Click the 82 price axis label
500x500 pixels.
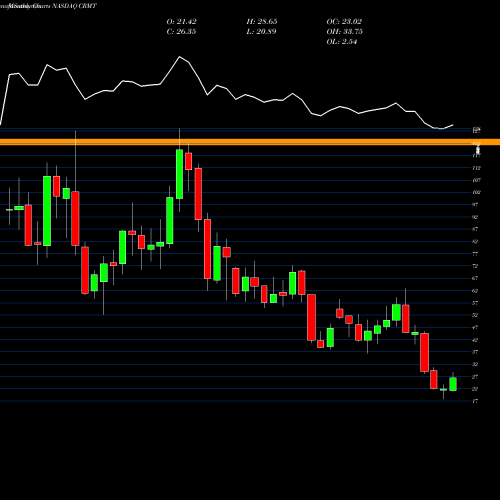click(x=475, y=241)
